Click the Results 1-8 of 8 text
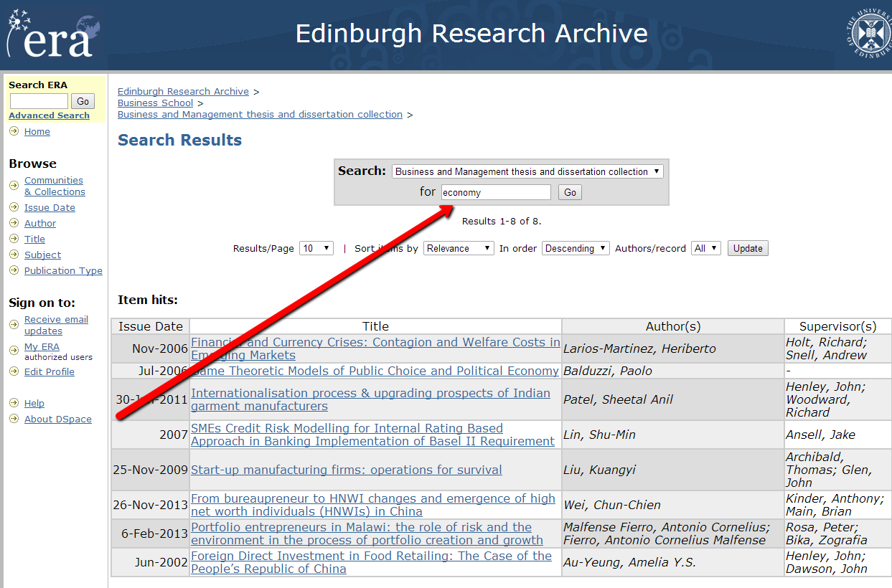Screen dimensions: 892x588 coord(502,221)
